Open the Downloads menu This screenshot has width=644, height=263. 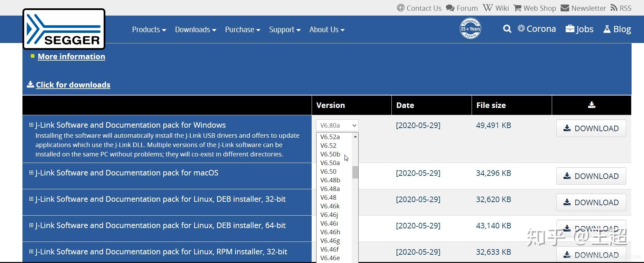196,30
